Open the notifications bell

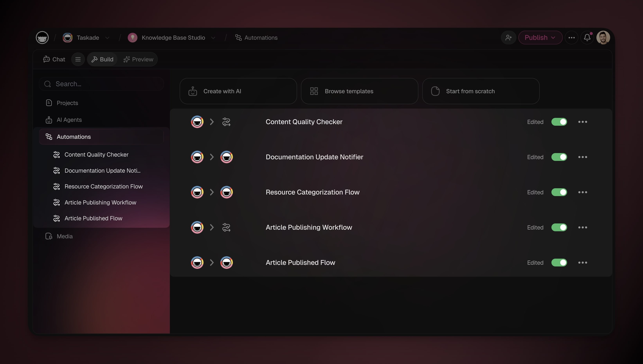[x=587, y=38]
